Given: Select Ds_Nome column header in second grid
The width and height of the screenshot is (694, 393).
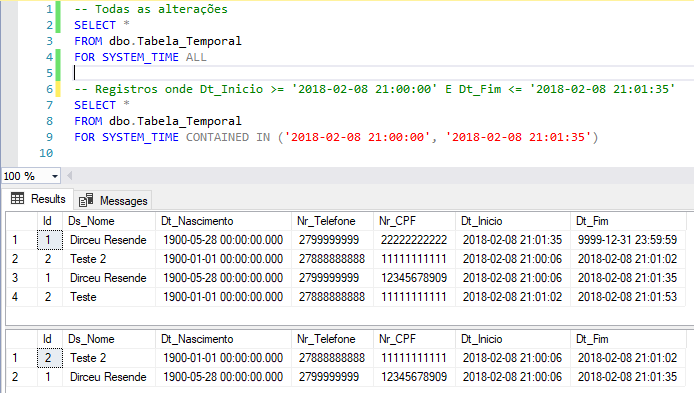Looking at the screenshot, I should point(109,339).
